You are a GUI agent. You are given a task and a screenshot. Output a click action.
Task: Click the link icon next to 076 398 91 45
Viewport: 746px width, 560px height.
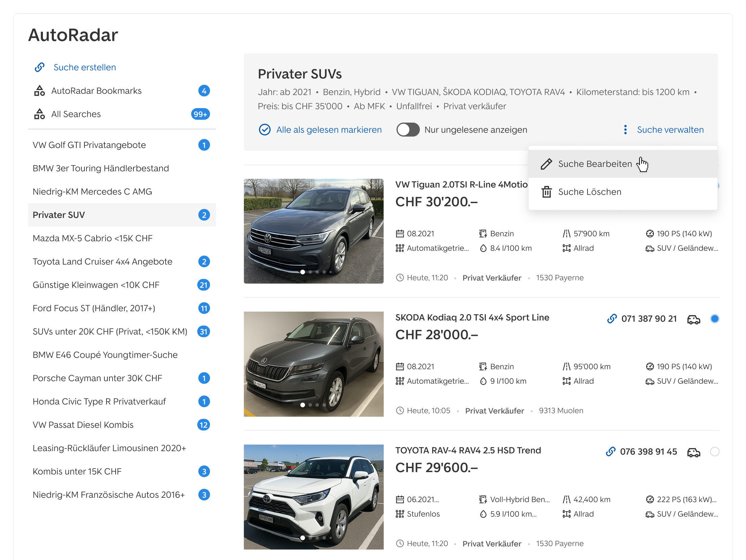pos(611,452)
